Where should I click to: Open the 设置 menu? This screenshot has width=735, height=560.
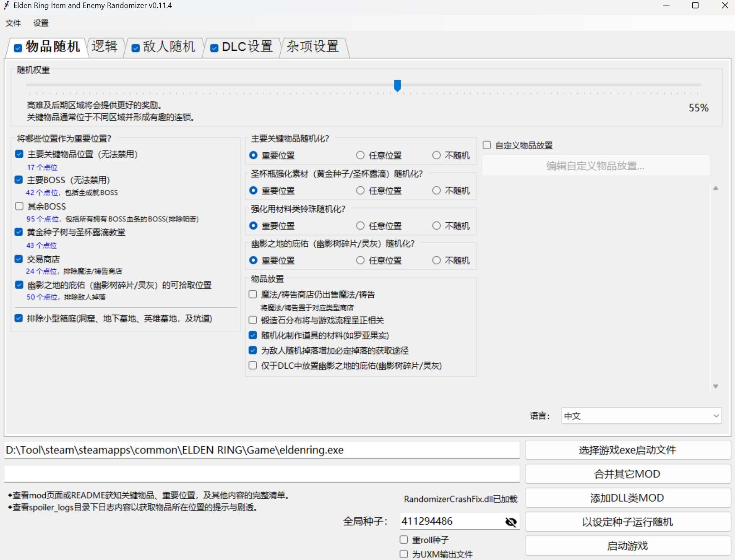coord(40,23)
